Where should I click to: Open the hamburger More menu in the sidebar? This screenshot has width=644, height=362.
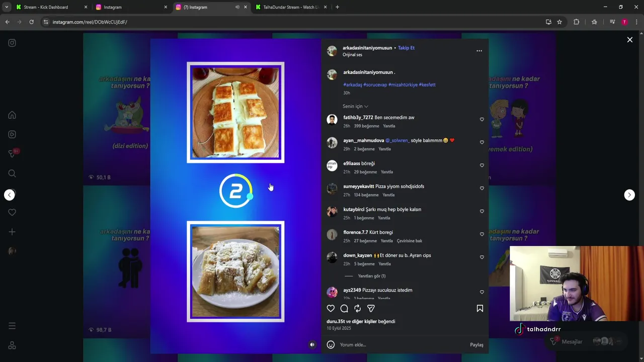coord(12,326)
